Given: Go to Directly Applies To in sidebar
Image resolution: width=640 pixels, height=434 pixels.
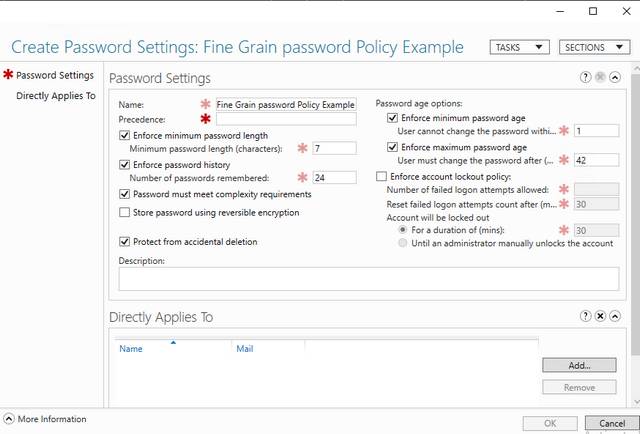Looking at the screenshot, I should coord(56,96).
